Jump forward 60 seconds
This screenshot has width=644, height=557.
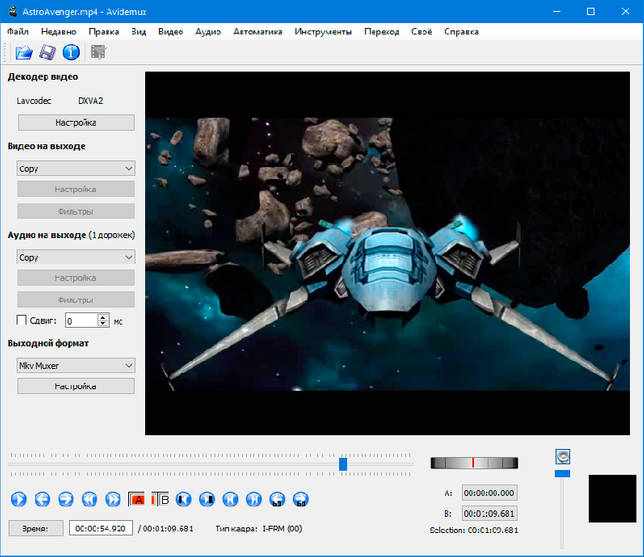301,499
